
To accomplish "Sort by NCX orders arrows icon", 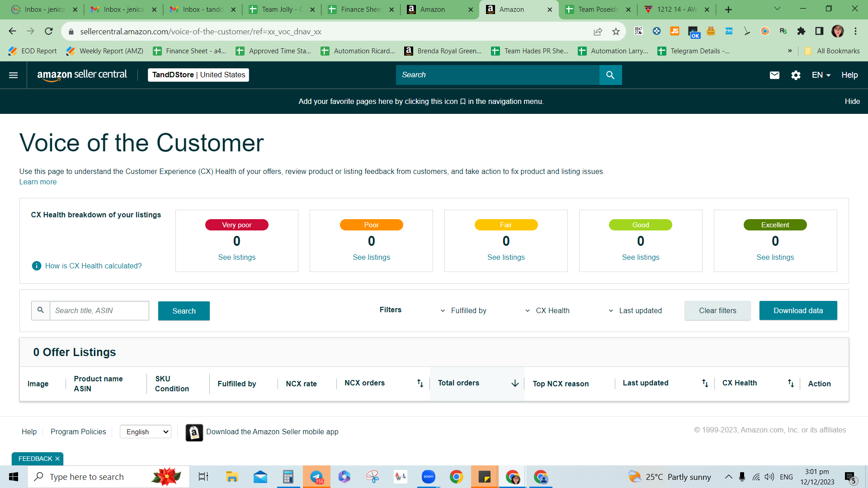I will [x=420, y=383].
